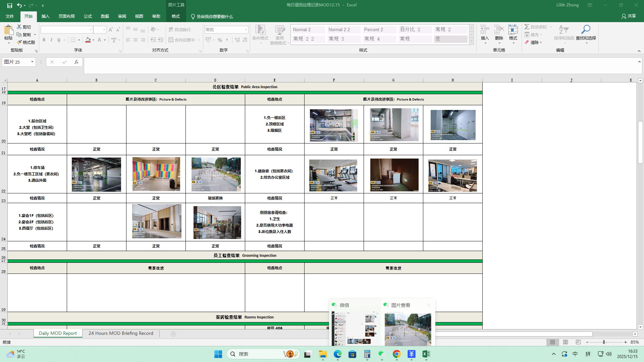Screen dimensions: 644x362
Task: Expand the number format combo box
Action: point(246,29)
